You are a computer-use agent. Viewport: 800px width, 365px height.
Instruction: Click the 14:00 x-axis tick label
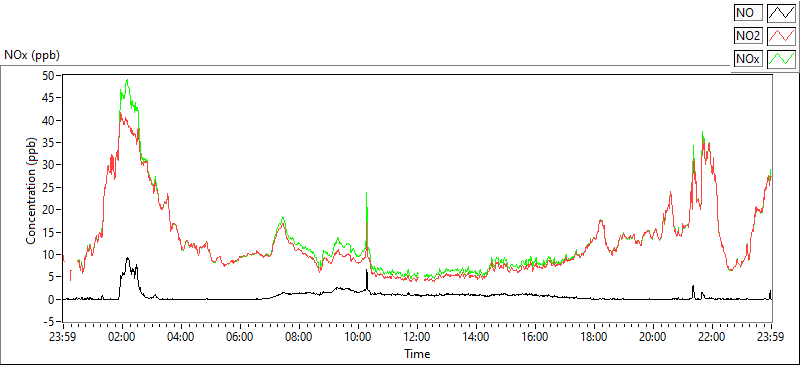476,336
